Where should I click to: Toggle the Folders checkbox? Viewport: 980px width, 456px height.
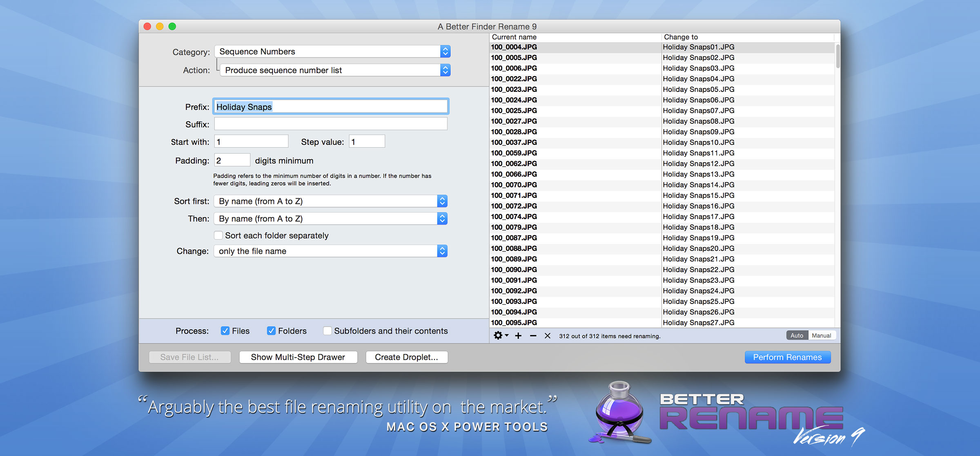tap(271, 331)
